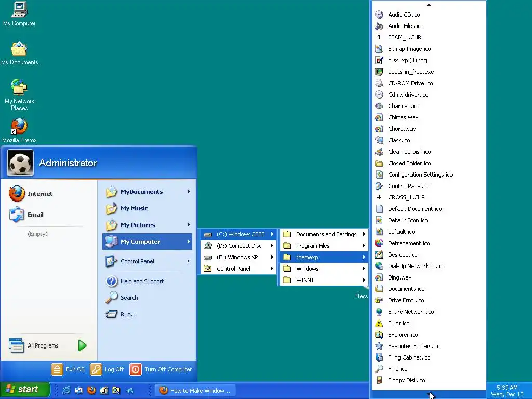Open bliss_xp (1).jpg file
Image resolution: width=532 pixels, height=399 pixels.
pos(429,60)
